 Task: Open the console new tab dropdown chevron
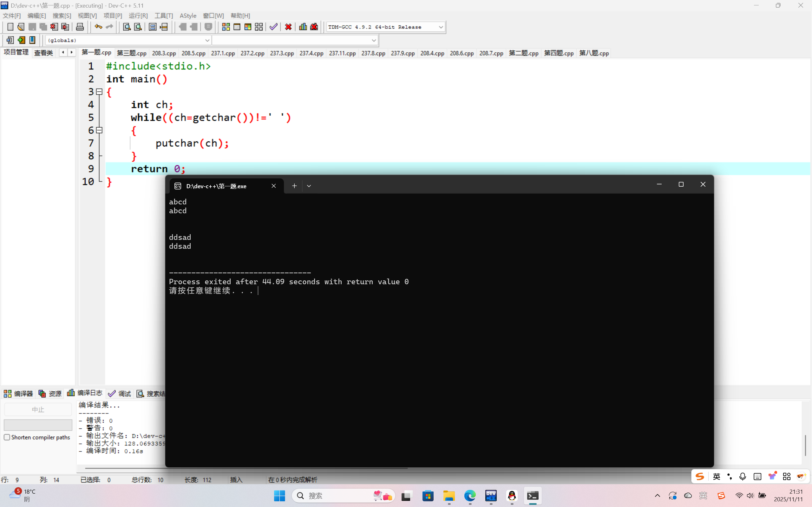point(309,186)
